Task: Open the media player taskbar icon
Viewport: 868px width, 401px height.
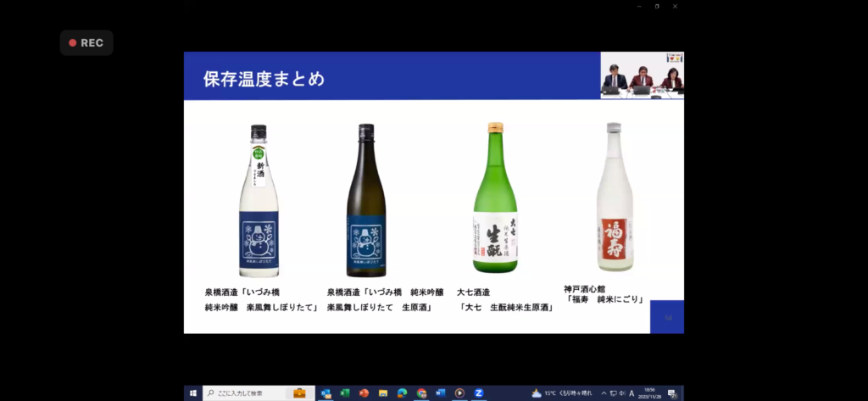Action: (x=459, y=393)
